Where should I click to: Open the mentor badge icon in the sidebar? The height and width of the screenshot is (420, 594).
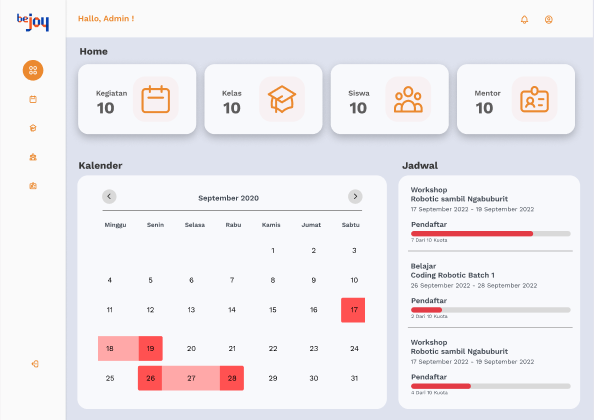tap(33, 186)
